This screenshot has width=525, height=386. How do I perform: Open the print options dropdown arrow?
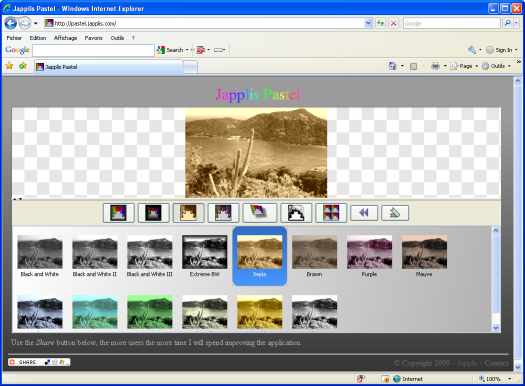click(445, 66)
